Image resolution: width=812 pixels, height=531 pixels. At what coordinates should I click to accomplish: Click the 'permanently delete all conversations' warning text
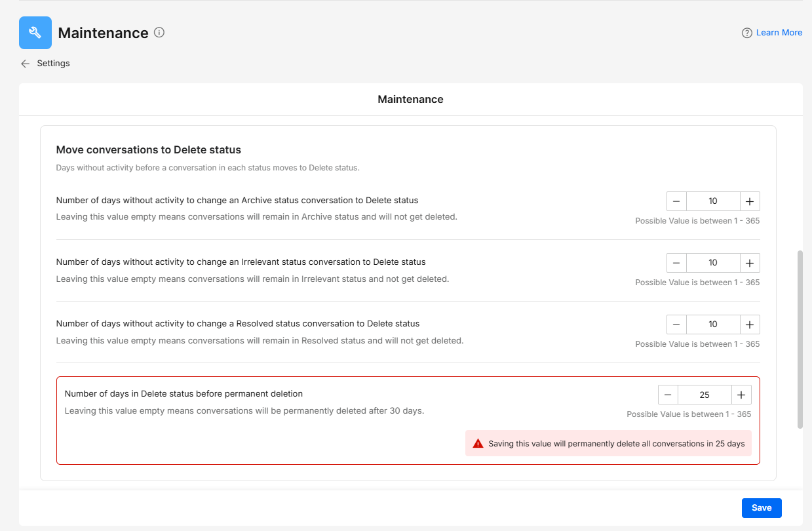(617, 444)
